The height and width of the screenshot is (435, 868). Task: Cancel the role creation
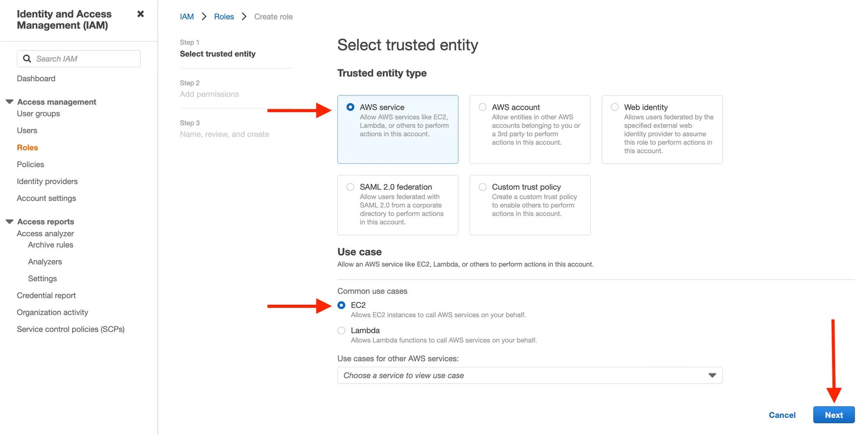coord(782,415)
